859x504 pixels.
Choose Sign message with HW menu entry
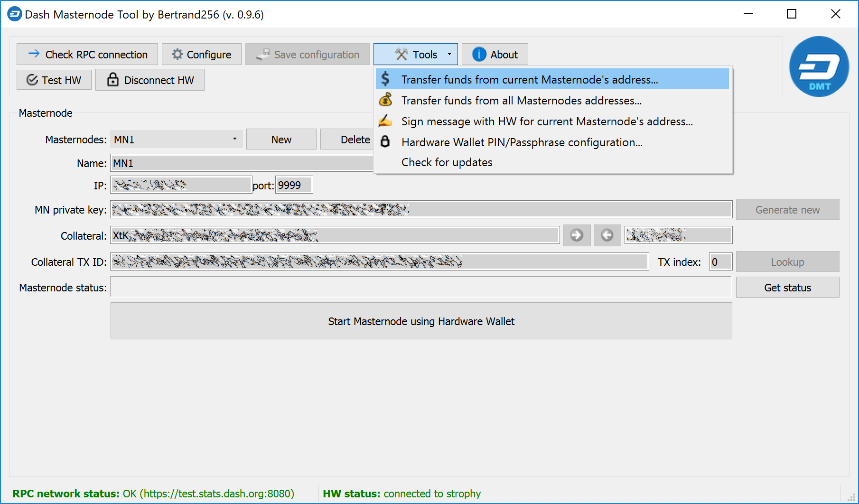(552, 121)
